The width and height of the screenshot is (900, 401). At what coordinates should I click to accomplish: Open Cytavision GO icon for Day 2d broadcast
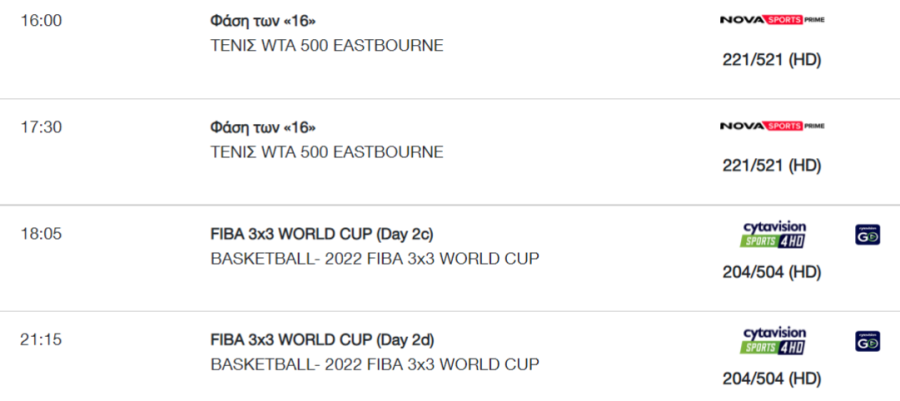click(867, 341)
